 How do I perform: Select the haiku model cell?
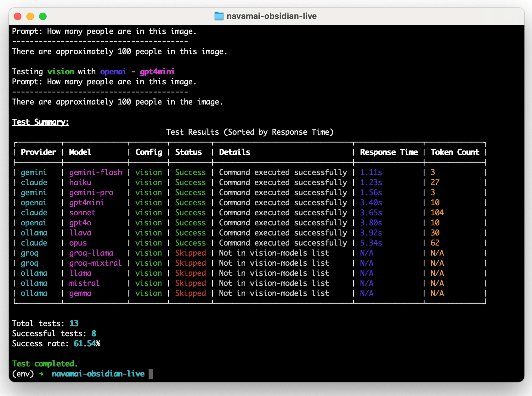point(80,182)
